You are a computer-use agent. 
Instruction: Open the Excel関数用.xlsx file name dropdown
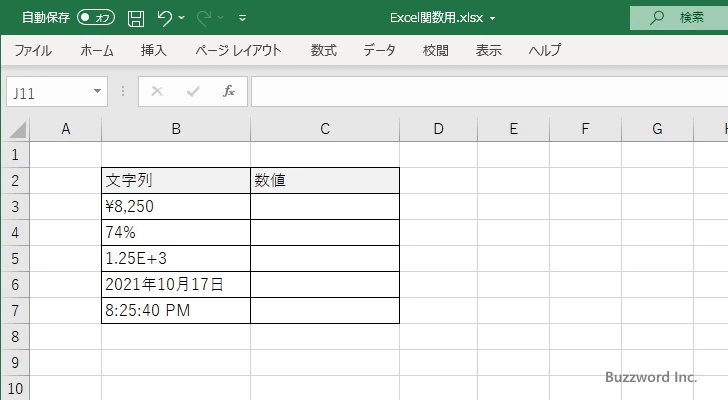tap(492, 18)
